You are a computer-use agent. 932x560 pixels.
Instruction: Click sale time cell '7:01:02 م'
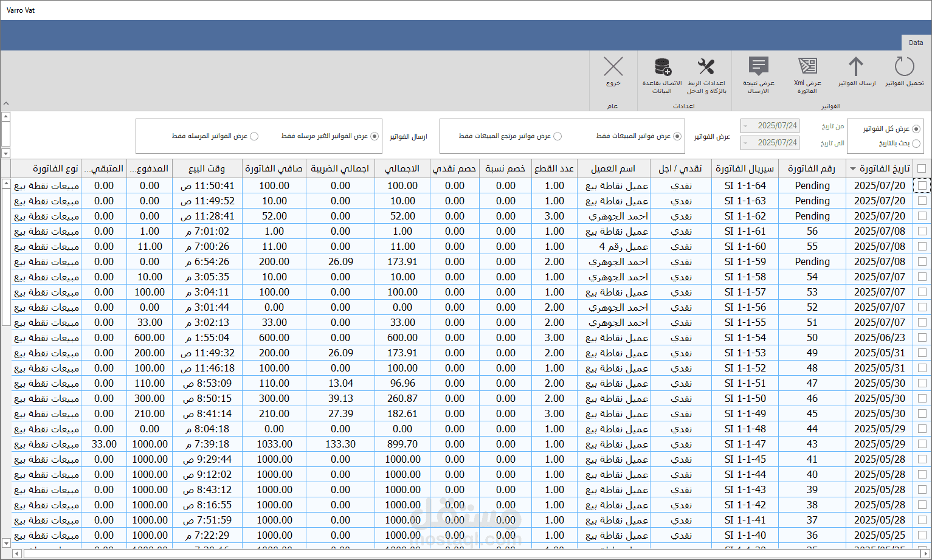click(x=207, y=231)
